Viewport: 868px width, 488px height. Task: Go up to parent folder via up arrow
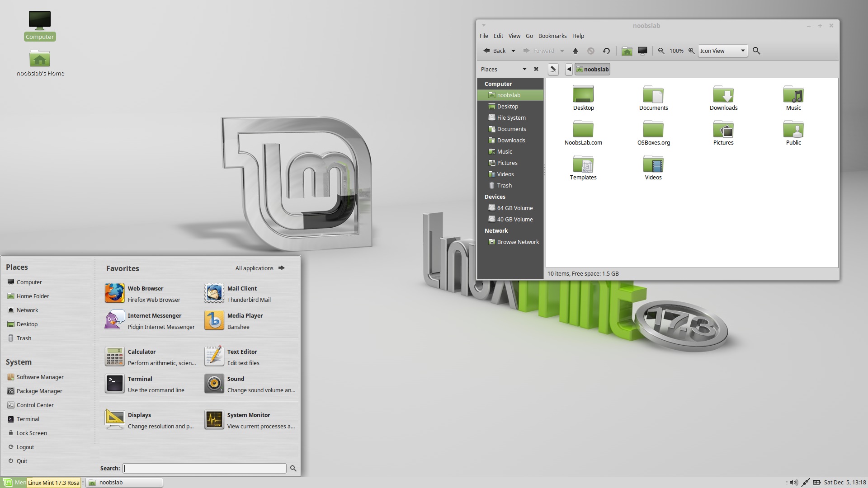click(x=576, y=51)
